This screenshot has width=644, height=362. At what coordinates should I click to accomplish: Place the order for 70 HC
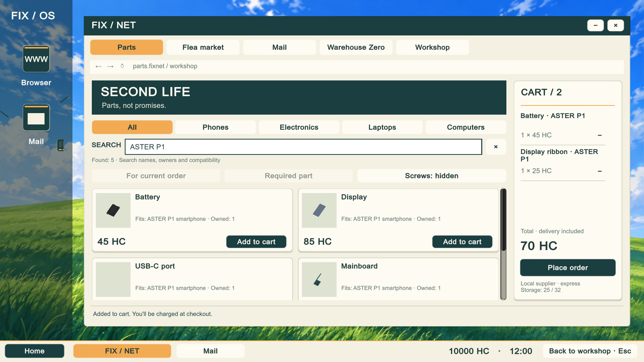tap(568, 267)
